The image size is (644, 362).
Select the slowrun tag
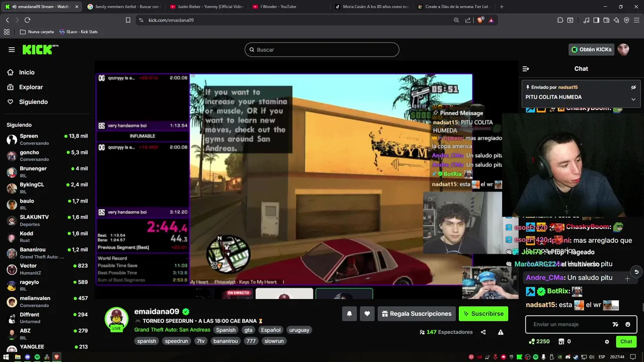pyautogui.click(x=274, y=341)
